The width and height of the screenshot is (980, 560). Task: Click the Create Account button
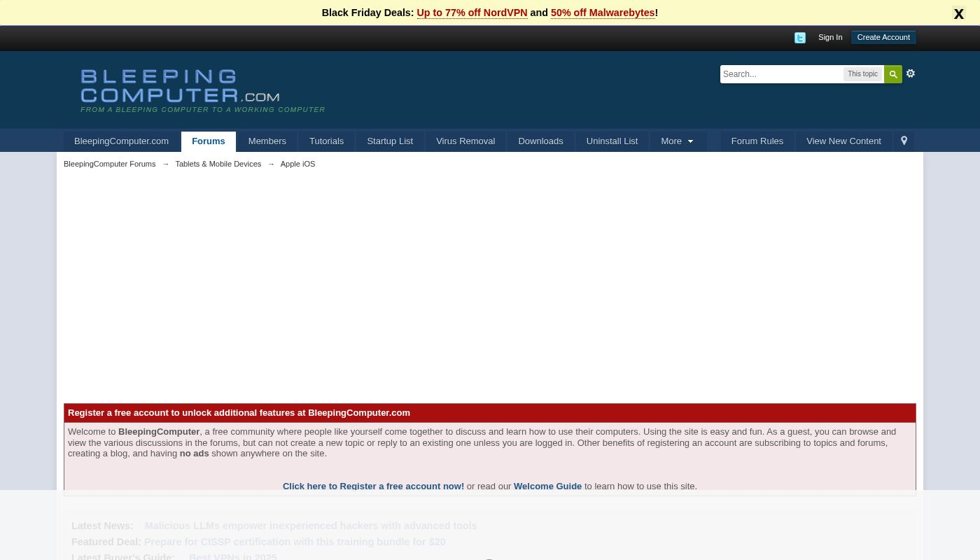tap(883, 38)
